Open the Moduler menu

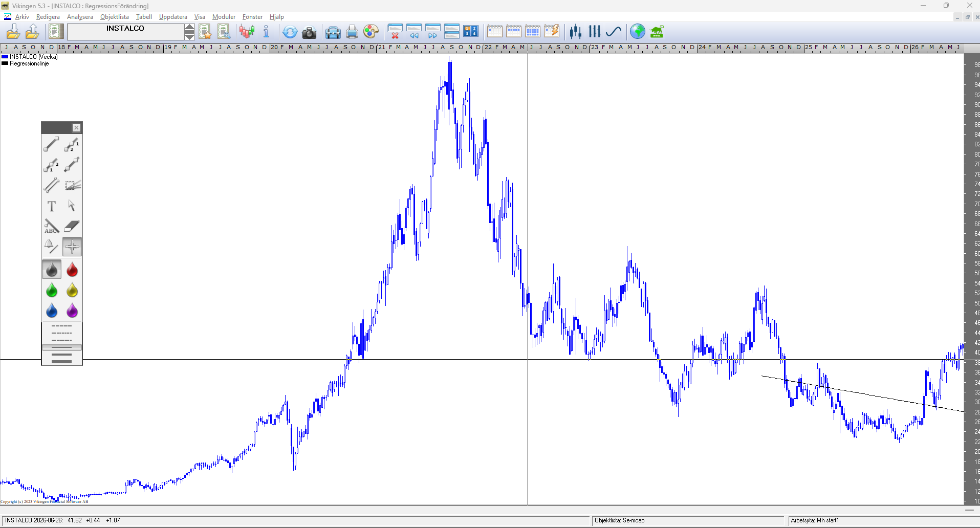click(x=224, y=17)
